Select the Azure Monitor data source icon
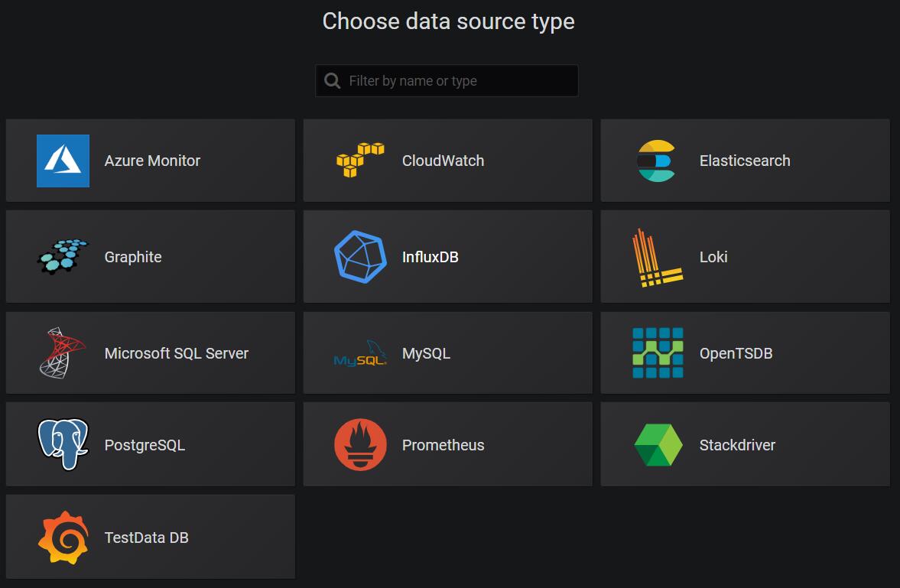Viewport: 900px width, 588px height. [61, 161]
